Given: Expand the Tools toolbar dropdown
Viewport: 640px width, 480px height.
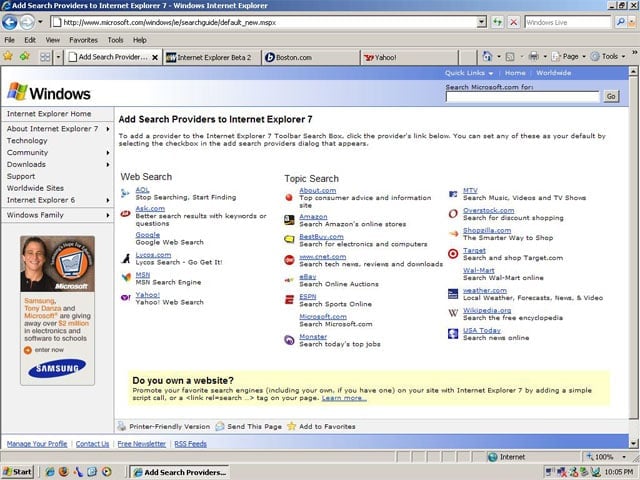Looking at the screenshot, I should click(x=624, y=56).
